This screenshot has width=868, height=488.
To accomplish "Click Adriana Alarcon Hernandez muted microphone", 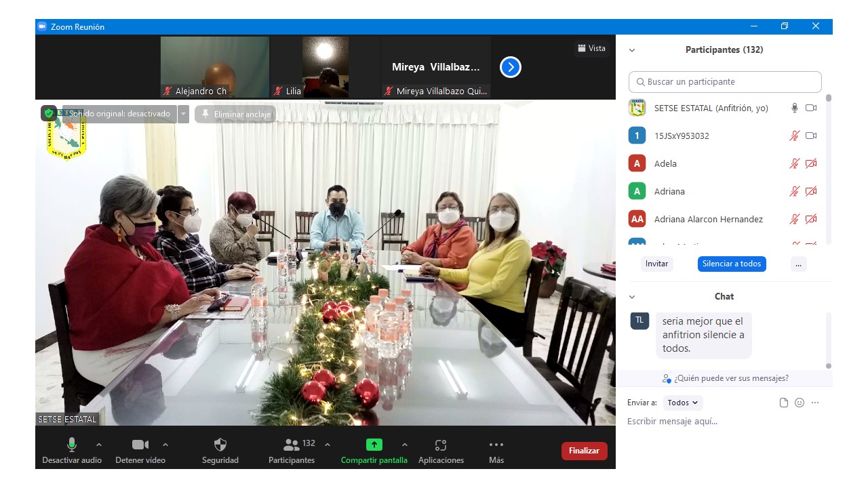I will coord(795,219).
